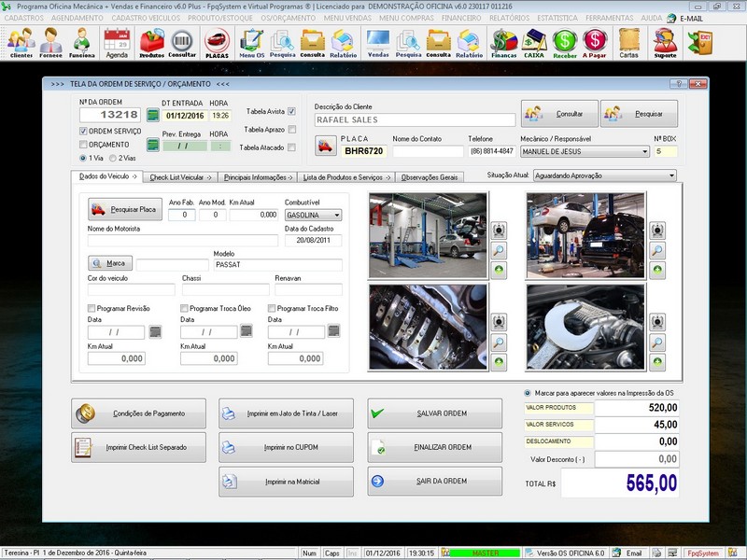Open the Clientes toolbar icon
The height and width of the screenshot is (560, 747).
(21, 41)
